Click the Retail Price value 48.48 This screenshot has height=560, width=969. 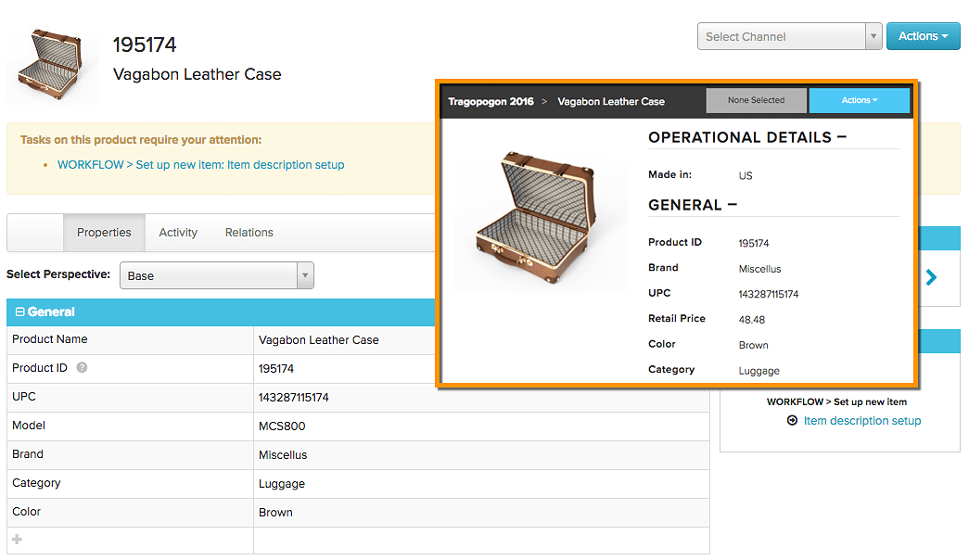[x=751, y=320]
